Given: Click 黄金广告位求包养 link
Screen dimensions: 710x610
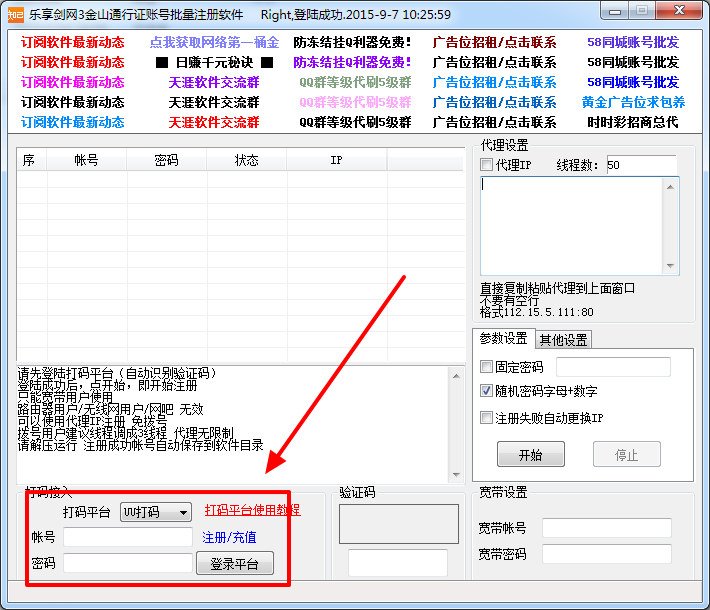Looking at the screenshot, I should point(633,102).
